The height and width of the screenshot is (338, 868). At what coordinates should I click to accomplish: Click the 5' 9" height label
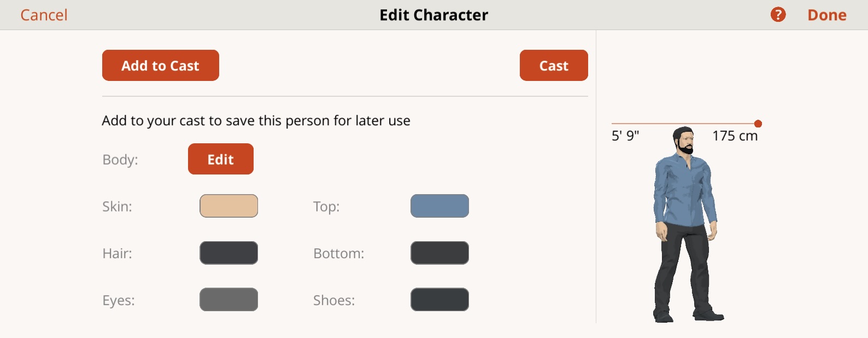click(625, 136)
